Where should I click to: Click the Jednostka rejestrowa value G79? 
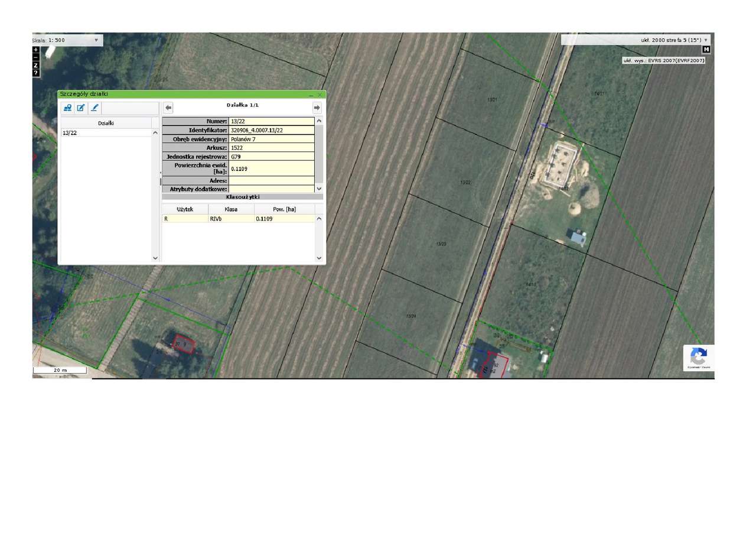[x=272, y=157]
